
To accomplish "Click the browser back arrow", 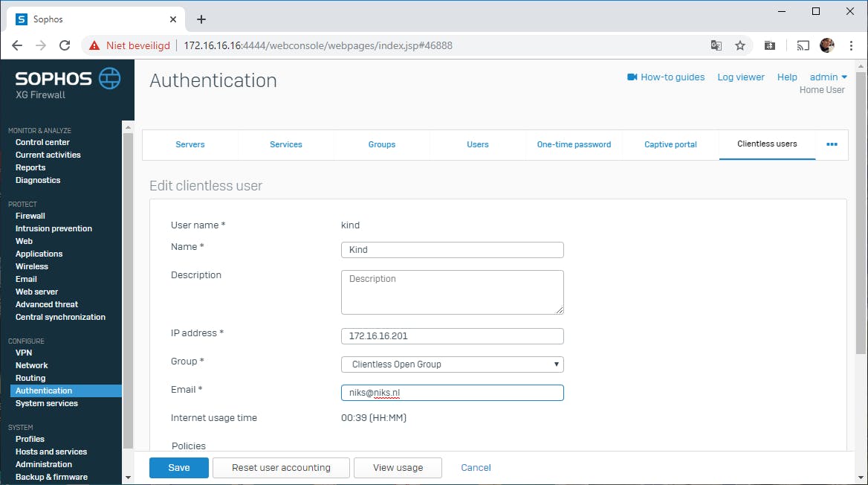I will coord(17,45).
